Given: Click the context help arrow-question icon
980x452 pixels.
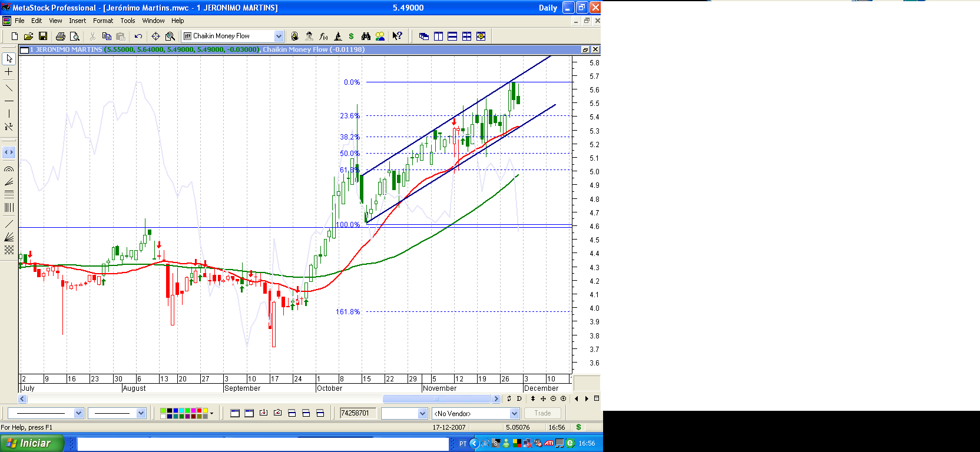Looking at the screenshot, I should tap(398, 36).
